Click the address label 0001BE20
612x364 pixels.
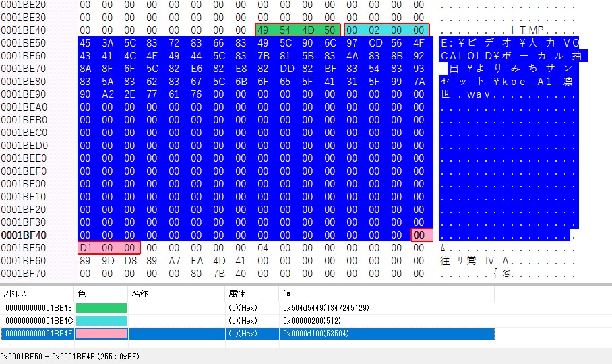[x=24, y=5]
